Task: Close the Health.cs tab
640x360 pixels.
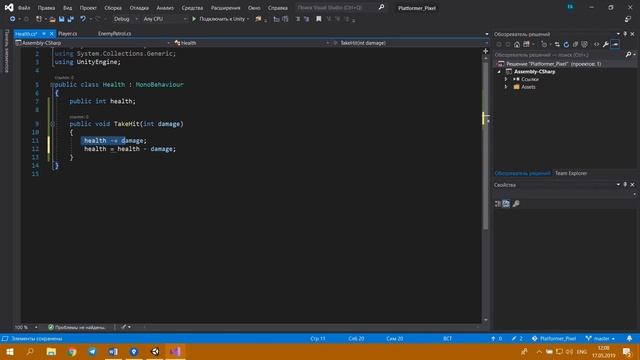Action: (x=51, y=34)
